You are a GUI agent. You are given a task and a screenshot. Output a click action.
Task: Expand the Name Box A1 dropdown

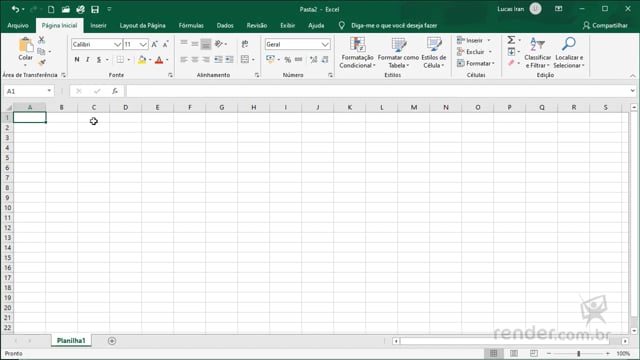pyautogui.click(x=49, y=91)
